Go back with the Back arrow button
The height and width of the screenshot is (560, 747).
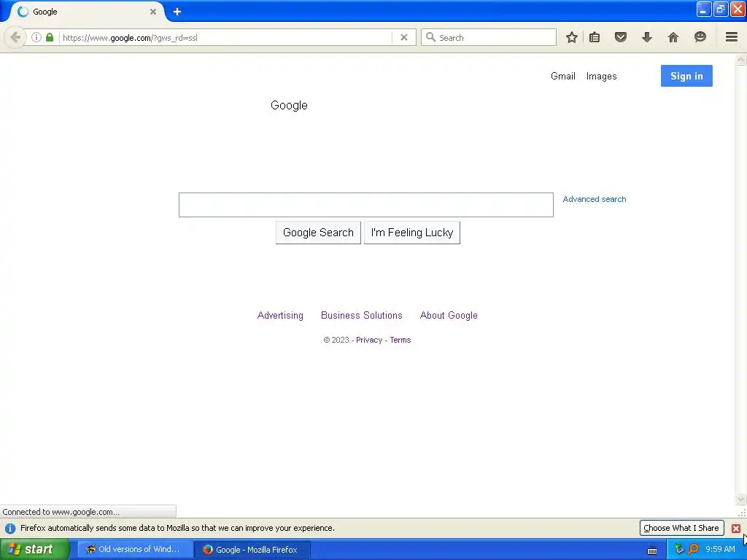point(15,37)
